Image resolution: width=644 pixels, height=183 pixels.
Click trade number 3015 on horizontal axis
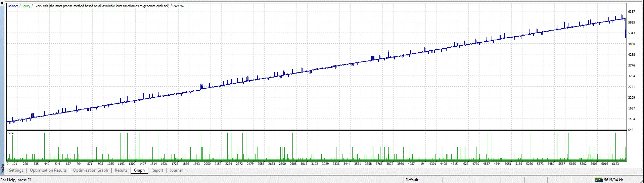(304, 164)
